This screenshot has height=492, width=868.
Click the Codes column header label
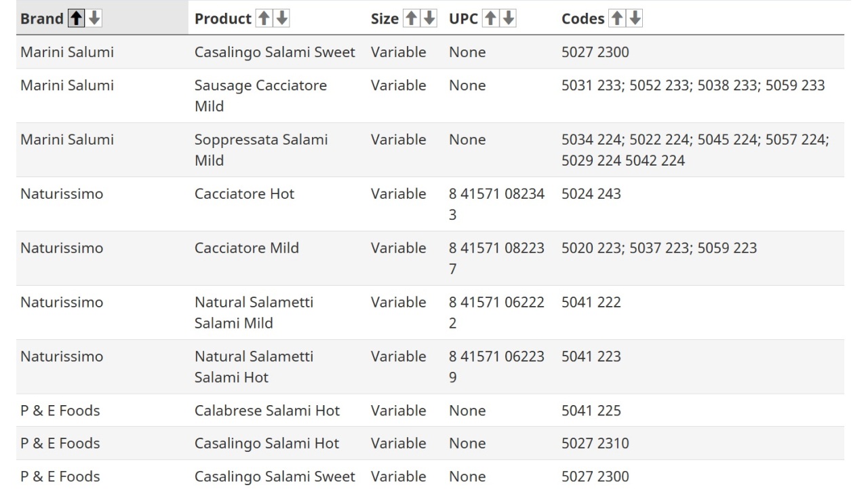[x=583, y=19]
